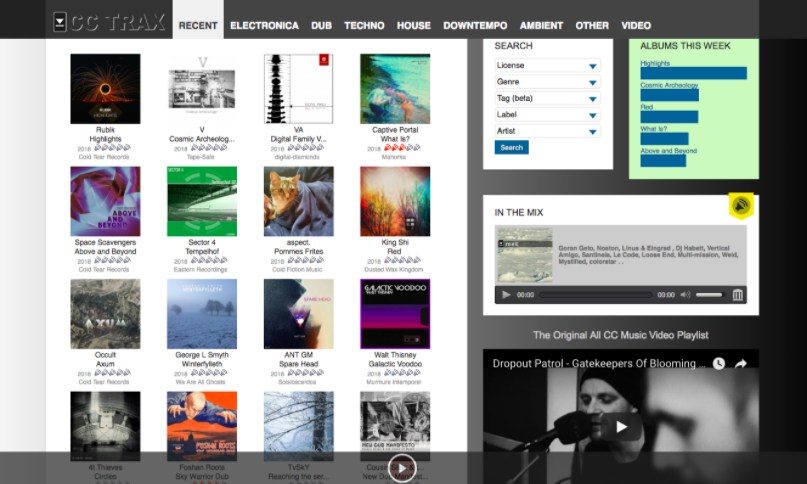Click the blue Search button
The height and width of the screenshot is (484, 807).
click(x=511, y=147)
